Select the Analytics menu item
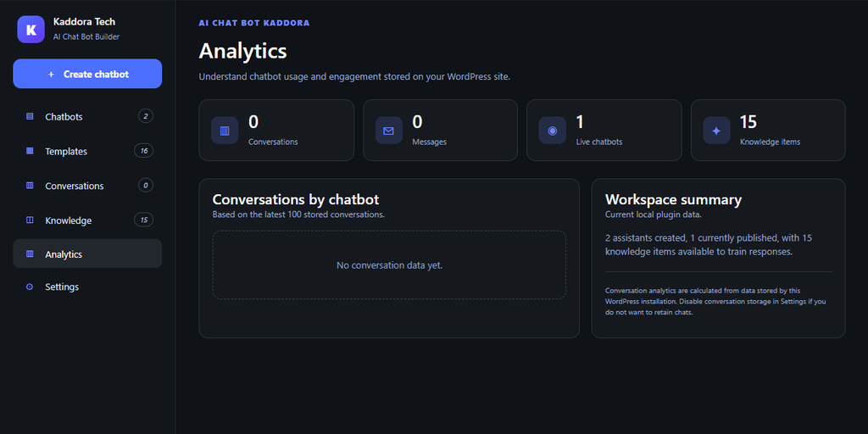Image resolution: width=868 pixels, height=434 pixels. [87, 253]
